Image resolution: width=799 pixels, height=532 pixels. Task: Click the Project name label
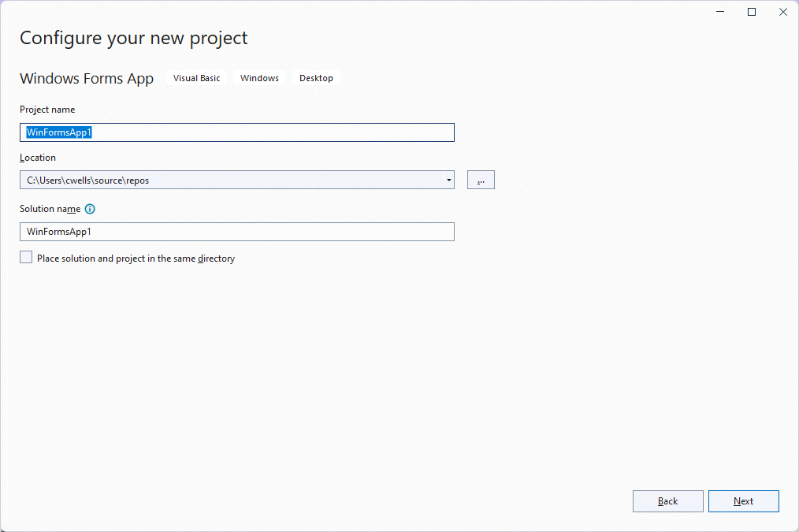[x=47, y=110]
